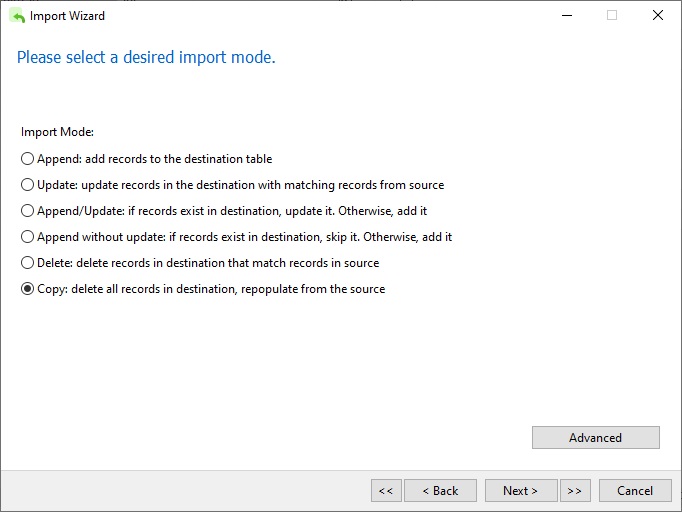The height and width of the screenshot is (512, 682).
Task: Proceed with the Next > button
Action: (521, 491)
